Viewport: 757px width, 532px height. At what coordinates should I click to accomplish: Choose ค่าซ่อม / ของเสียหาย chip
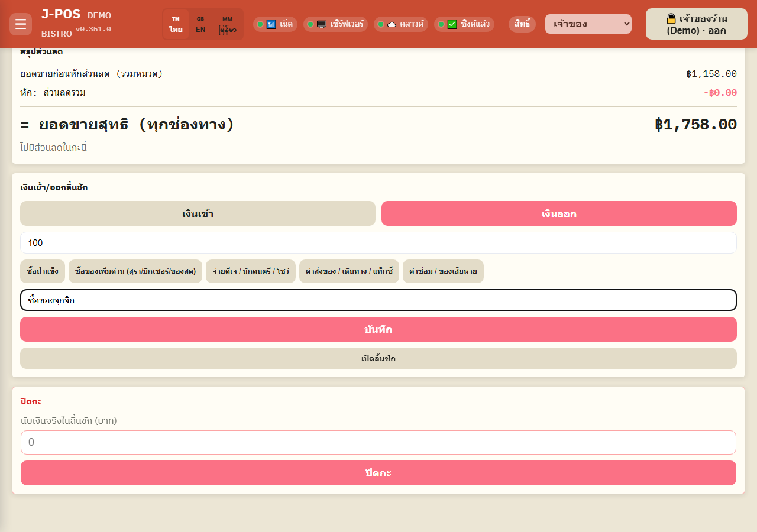(x=443, y=271)
